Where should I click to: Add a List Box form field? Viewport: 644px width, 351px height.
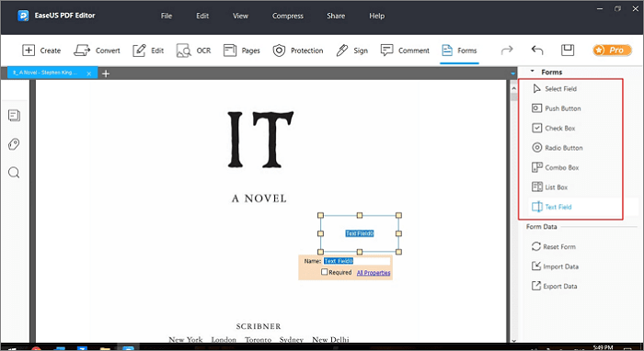point(549,187)
